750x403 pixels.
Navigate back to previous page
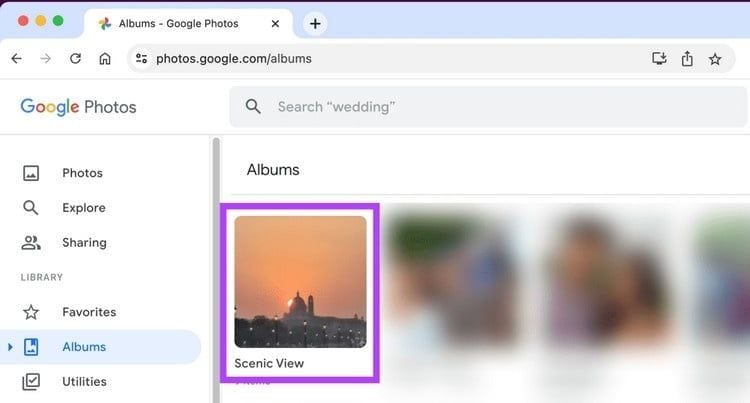tap(16, 59)
